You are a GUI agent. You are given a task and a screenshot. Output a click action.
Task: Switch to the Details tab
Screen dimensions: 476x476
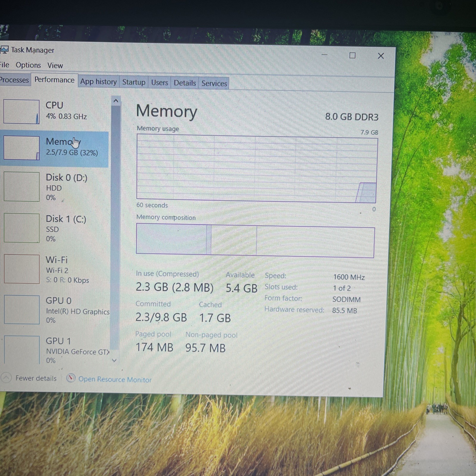click(185, 83)
